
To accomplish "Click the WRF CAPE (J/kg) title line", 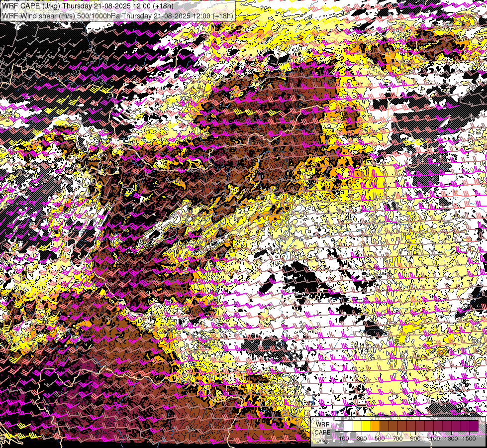I will 88,6.
